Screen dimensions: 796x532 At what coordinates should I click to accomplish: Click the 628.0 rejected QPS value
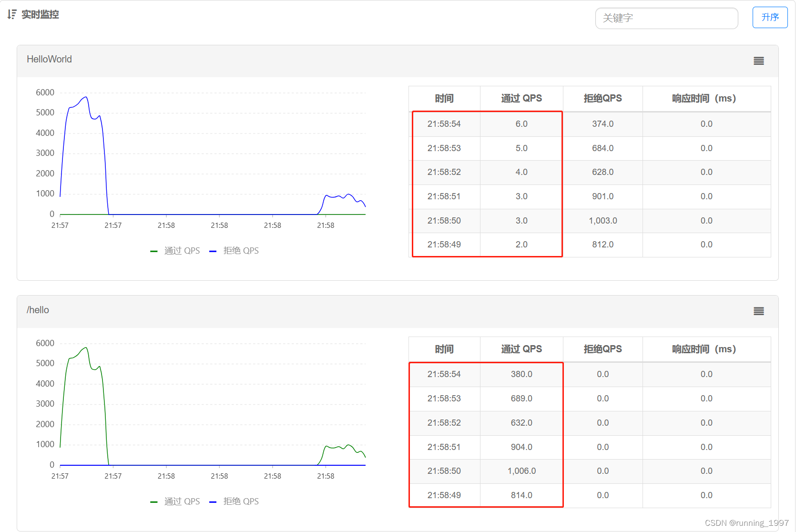[603, 172]
